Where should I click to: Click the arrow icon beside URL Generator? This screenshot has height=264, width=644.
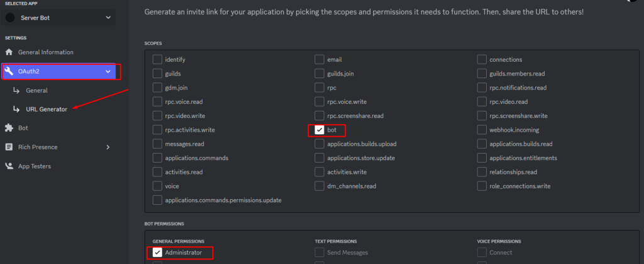16,110
